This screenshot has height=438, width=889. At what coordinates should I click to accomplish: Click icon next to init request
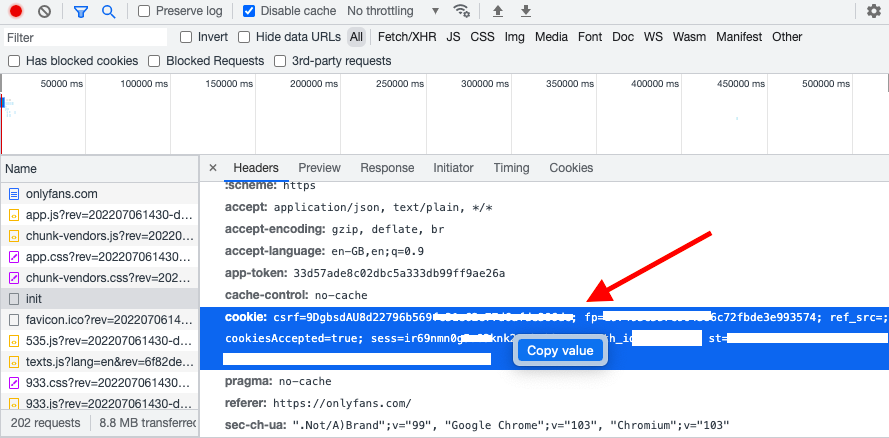point(14,299)
